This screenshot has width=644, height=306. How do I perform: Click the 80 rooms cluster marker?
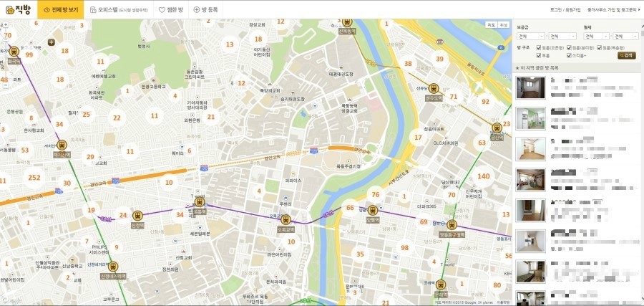tap(497, 285)
